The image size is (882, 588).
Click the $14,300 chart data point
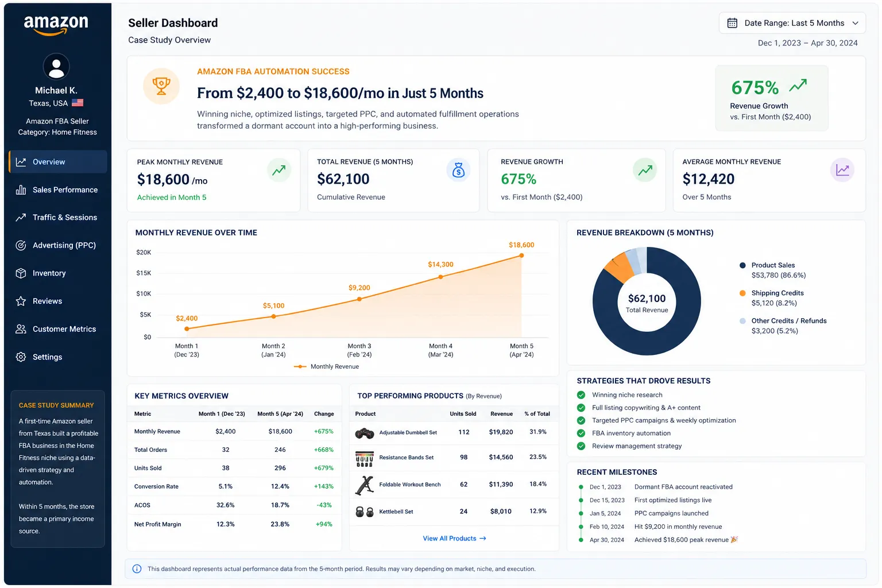pyautogui.click(x=440, y=277)
